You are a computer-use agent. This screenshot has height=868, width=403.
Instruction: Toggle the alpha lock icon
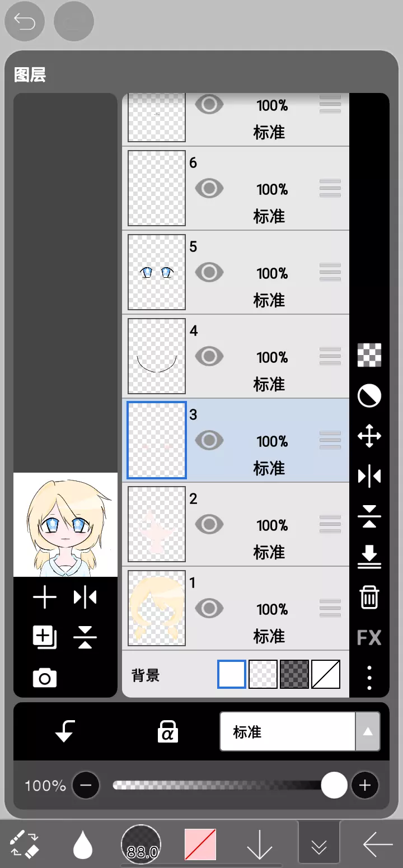point(167,731)
